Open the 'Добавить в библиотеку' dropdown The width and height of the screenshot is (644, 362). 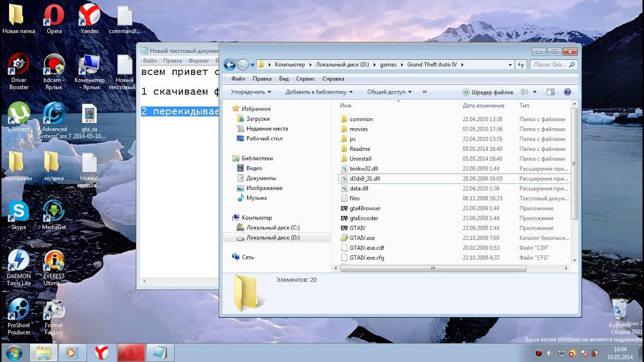[x=319, y=92]
